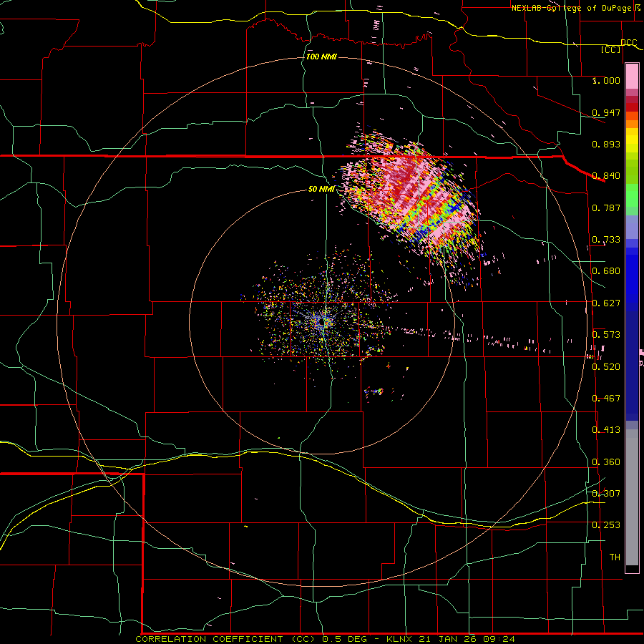Image resolution: width=644 pixels, height=644 pixels.
Task: Select the 0.627 scale value
Action: pos(606,303)
